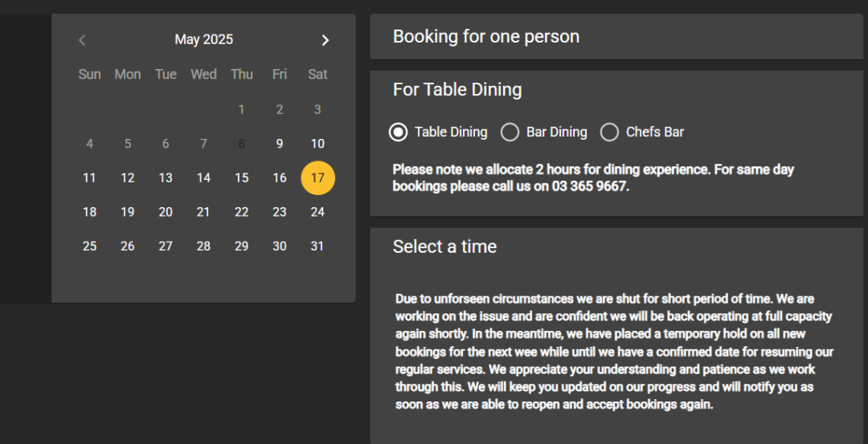Image resolution: width=868 pixels, height=444 pixels.
Task: Select Chefs Bar seating option
Action: point(610,132)
